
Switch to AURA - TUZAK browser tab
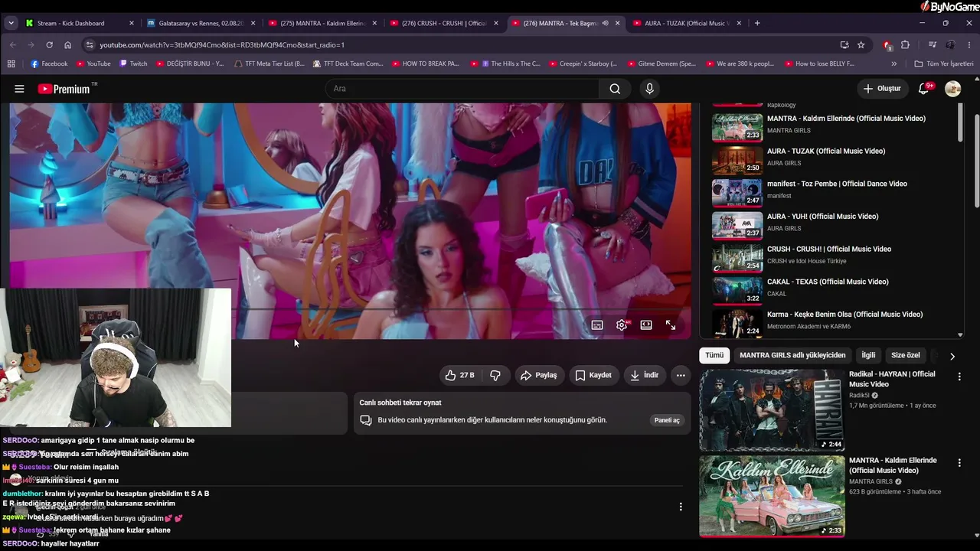coord(687,23)
